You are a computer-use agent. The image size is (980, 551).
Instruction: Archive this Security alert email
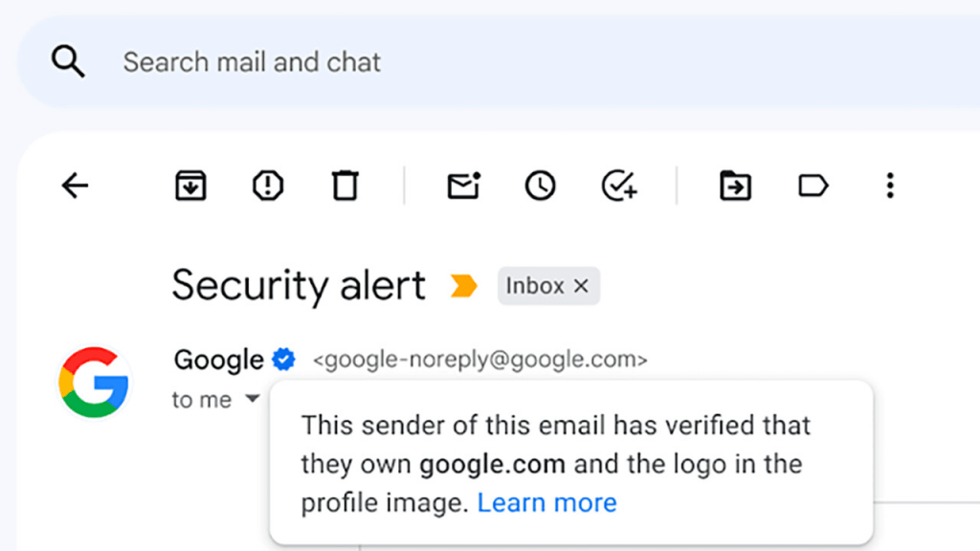tap(191, 186)
